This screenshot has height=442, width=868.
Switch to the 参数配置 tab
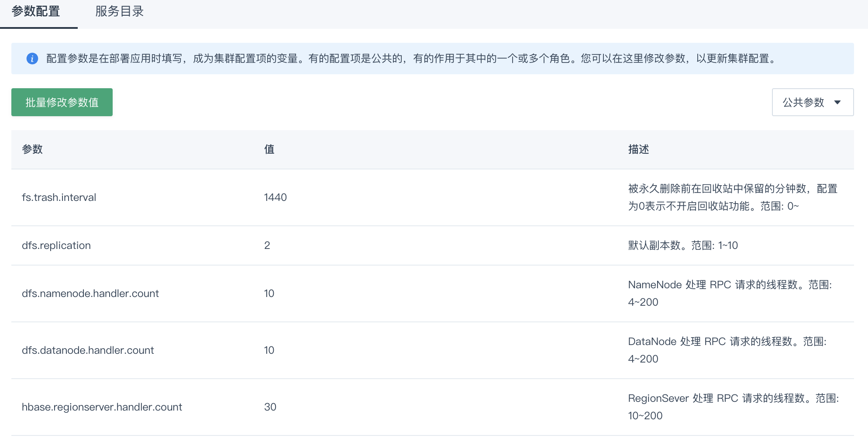(36, 12)
